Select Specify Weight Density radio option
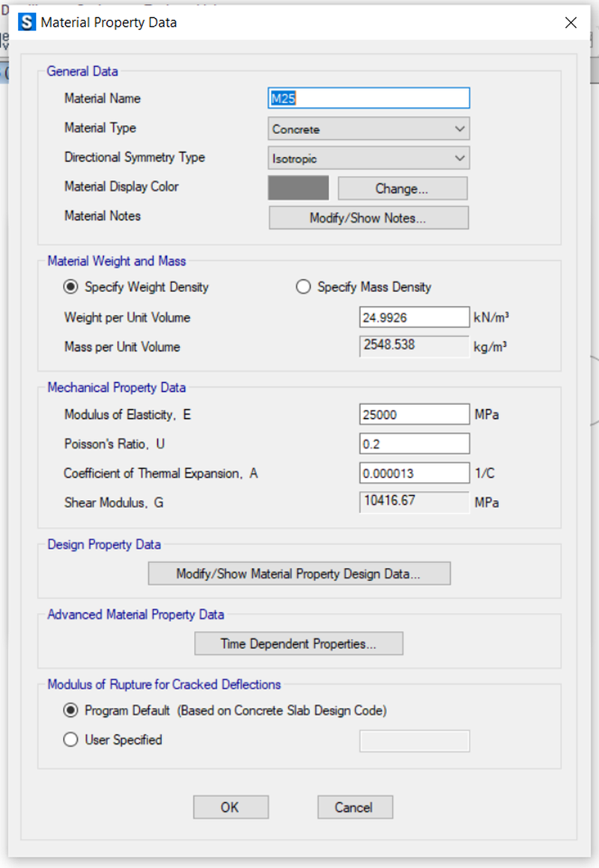599x868 pixels. pos(72,287)
